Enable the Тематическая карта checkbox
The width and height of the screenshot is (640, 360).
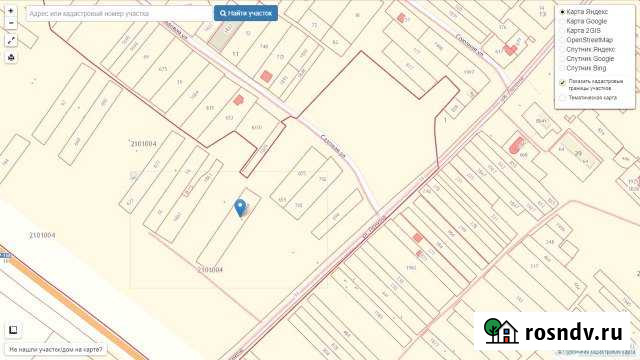click(563, 98)
